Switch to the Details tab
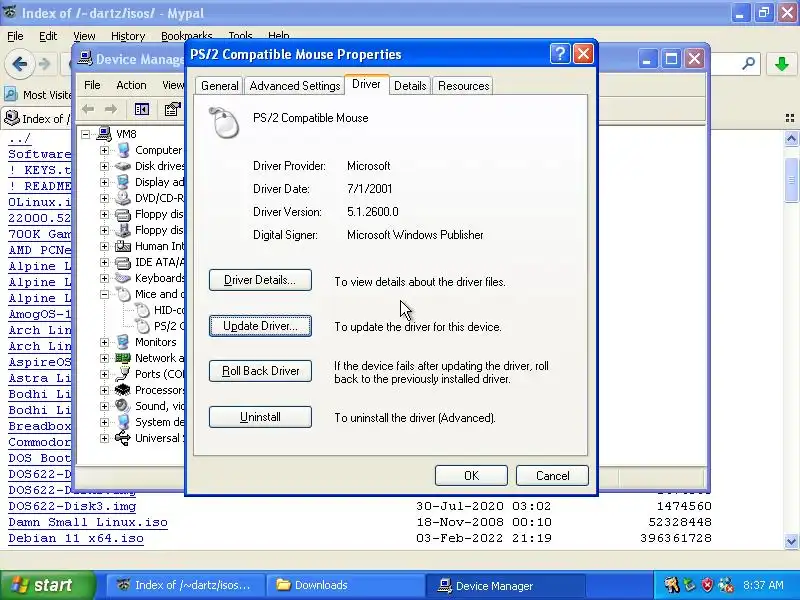 coord(410,86)
